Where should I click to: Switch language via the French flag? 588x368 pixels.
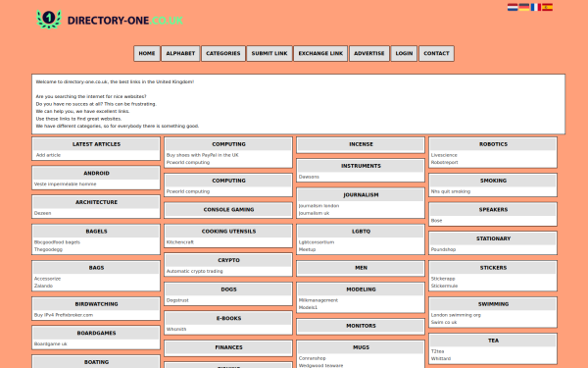click(x=535, y=7)
